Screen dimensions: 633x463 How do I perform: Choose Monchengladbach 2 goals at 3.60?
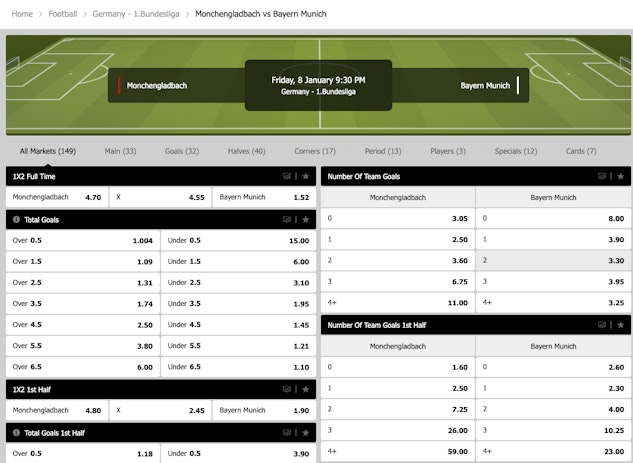tap(398, 260)
